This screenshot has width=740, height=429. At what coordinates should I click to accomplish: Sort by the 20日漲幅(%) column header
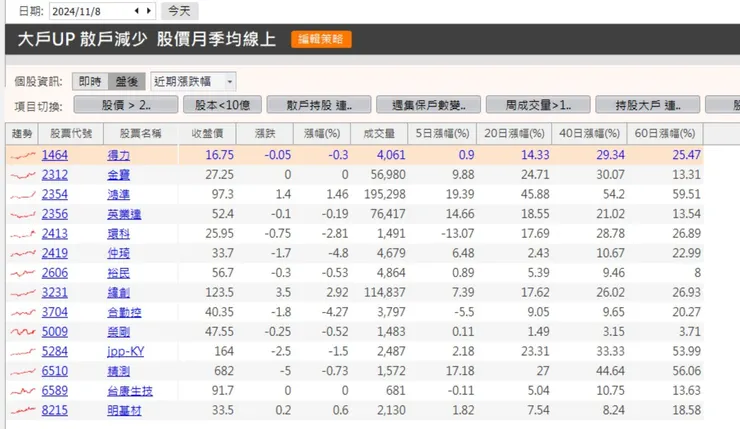pyautogui.click(x=514, y=134)
